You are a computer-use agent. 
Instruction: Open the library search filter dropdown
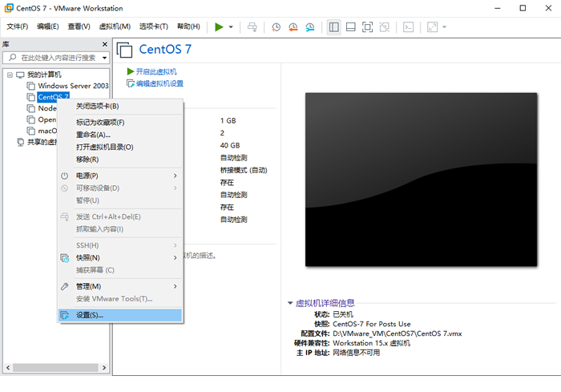pos(104,58)
